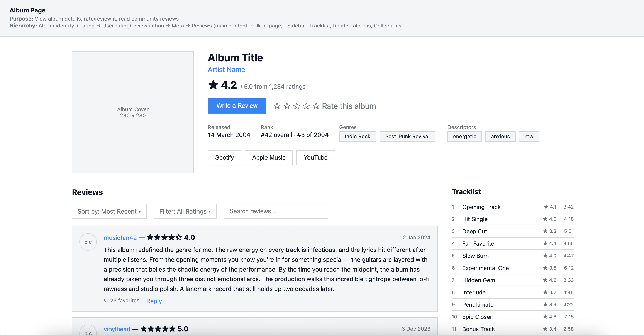
Task: Click the fifth star to rate five stars
Action: pyautogui.click(x=316, y=106)
